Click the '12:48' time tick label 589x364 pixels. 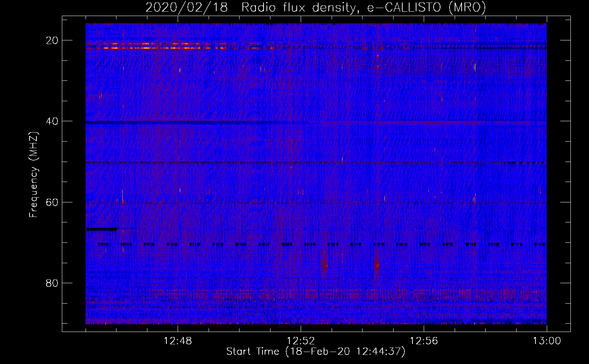click(178, 341)
